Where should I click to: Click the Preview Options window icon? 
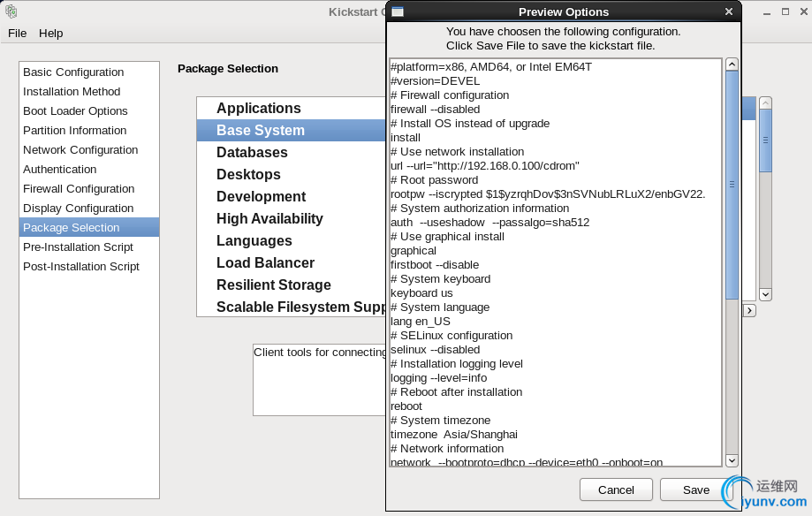pyautogui.click(x=398, y=11)
